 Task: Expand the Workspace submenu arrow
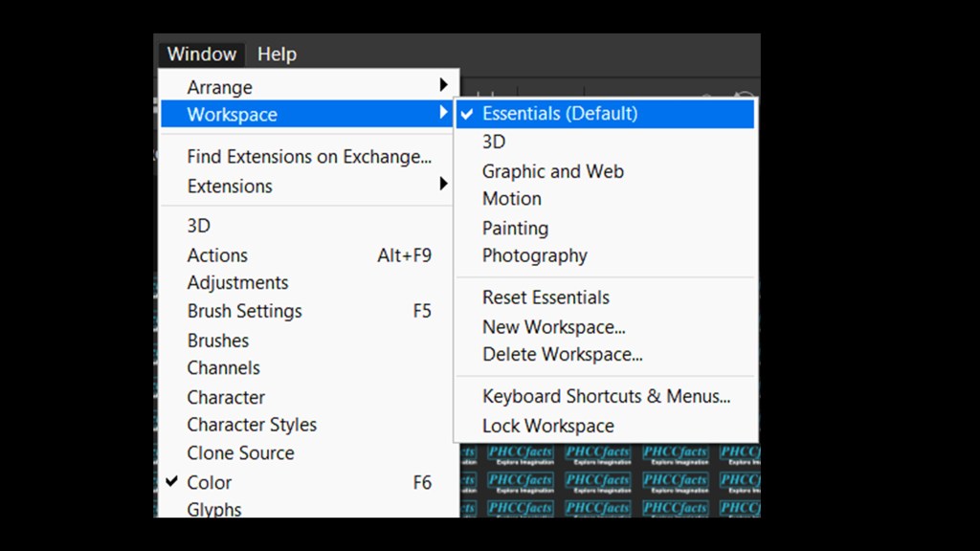(x=443, y=114)
